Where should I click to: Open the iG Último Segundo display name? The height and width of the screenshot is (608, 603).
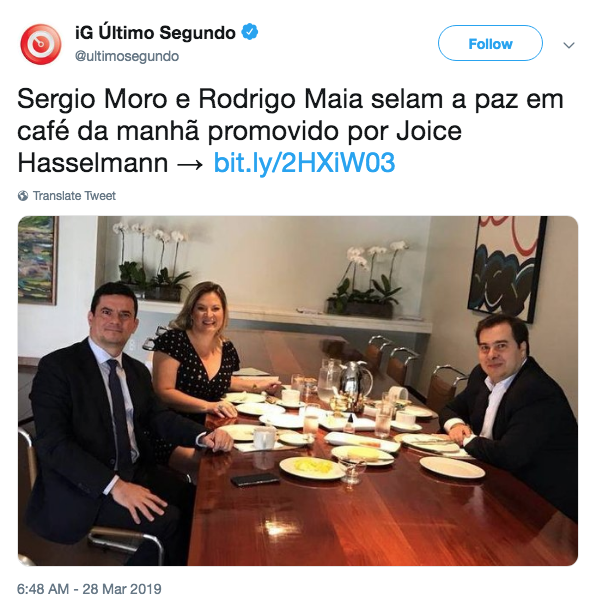[x=155, y=32]
